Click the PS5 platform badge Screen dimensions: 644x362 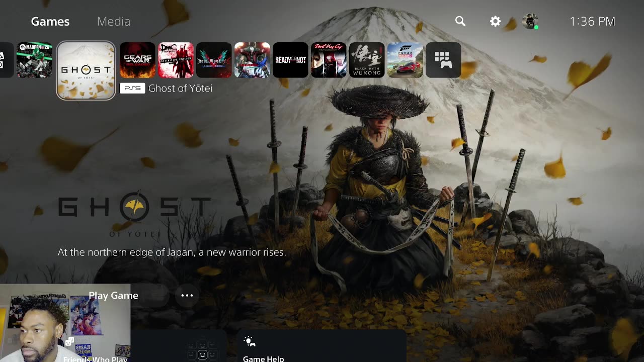[x=132, y=88]
